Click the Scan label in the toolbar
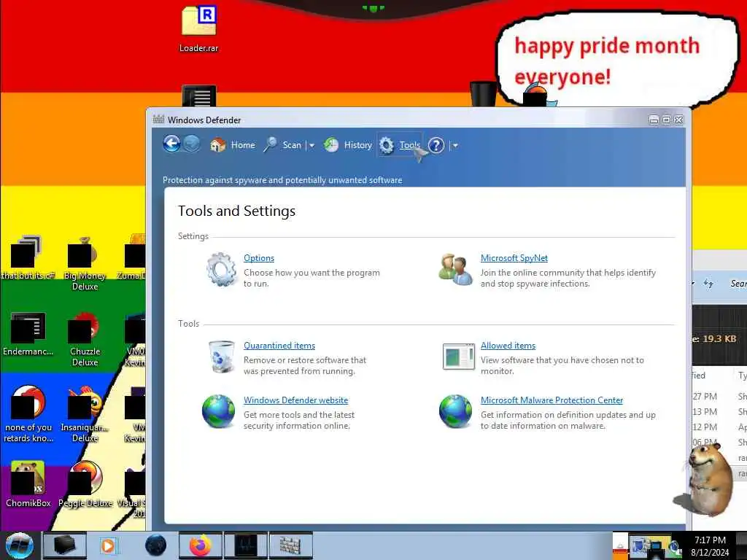The image size is (747, 560). coord(292,145)
